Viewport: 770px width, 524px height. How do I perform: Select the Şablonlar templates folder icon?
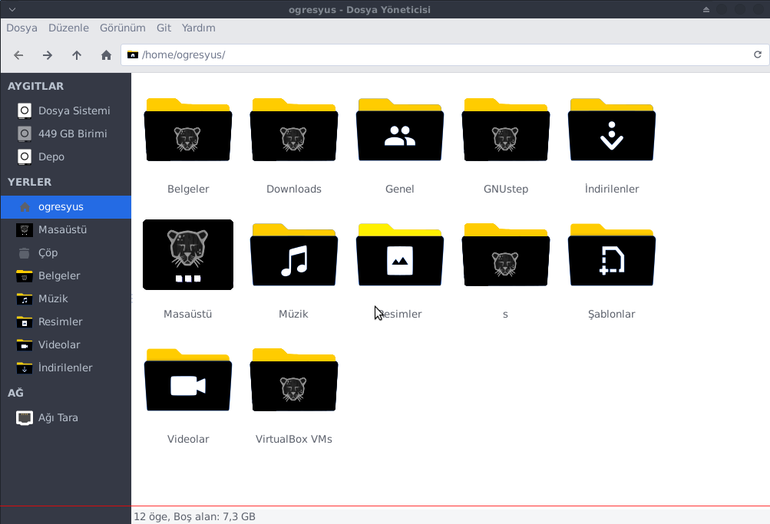click(x=611, y=255)
